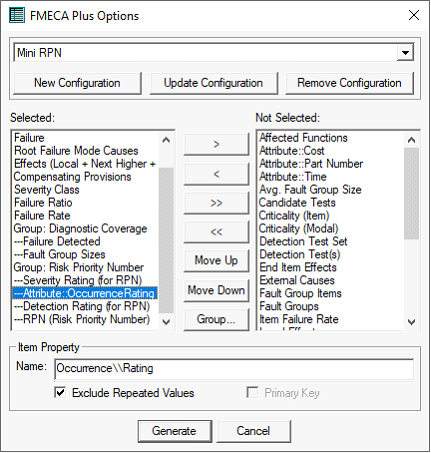Click the Selected list scroll up arrow
This screenshot has height=453, width=431.
pyautogui.click(x=166, y=140)
